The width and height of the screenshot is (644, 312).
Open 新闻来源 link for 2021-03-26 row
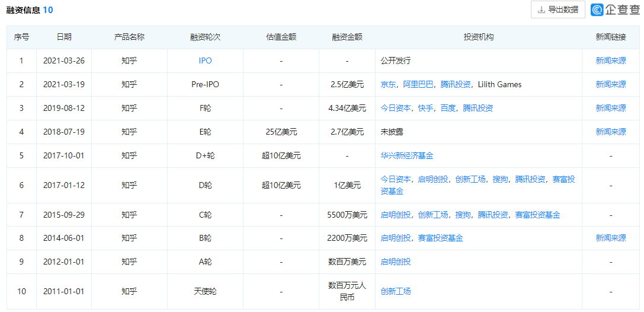[x=611, y=61]
